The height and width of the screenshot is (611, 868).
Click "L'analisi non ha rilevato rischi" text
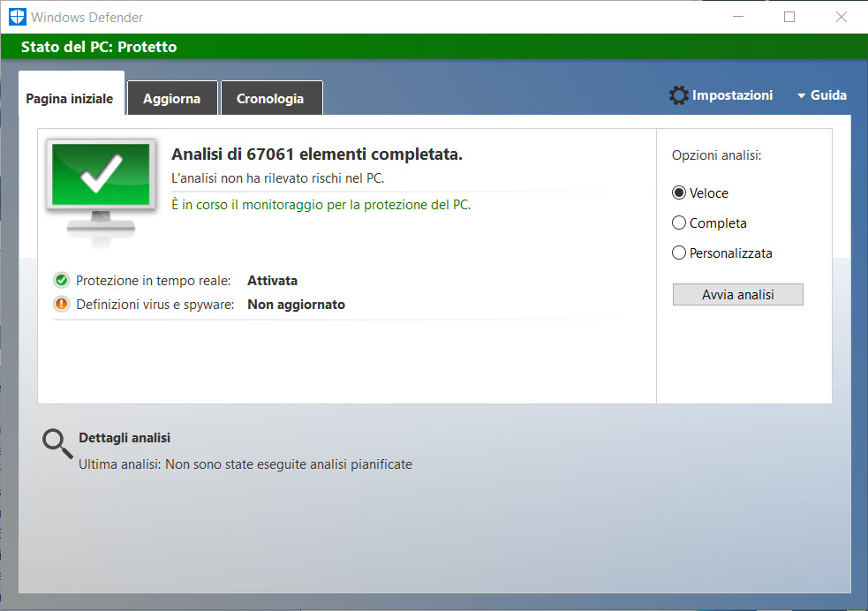coord(277,178)
